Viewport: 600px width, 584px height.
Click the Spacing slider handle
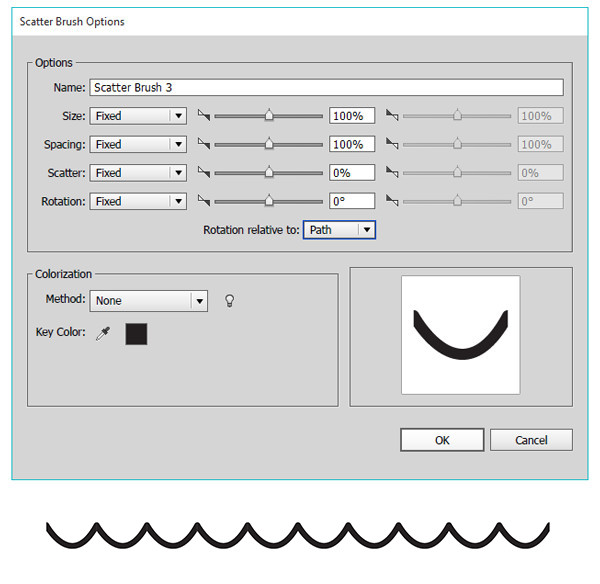[x=269, y=143]
